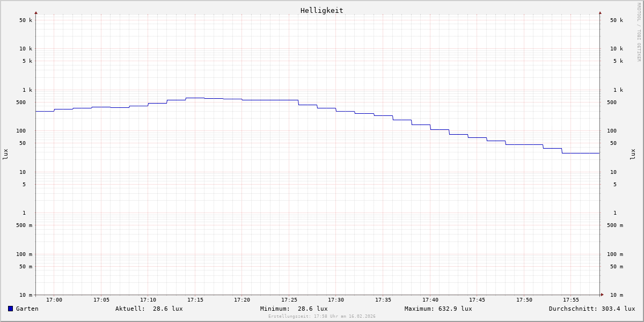Click the Durchschnitt 303.4 lux readout
This screenshot has height=322, width=644.
tap(591, 309)
